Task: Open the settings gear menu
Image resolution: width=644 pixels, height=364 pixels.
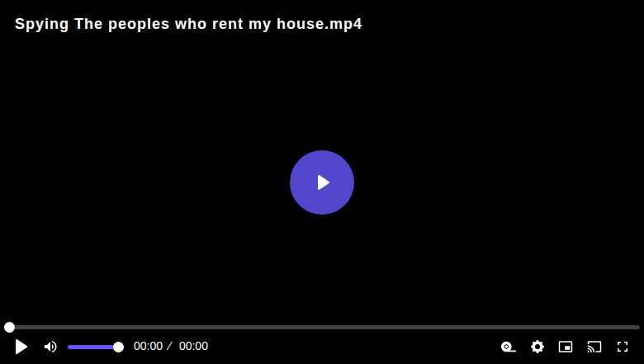Action: [x=537, y=347]
